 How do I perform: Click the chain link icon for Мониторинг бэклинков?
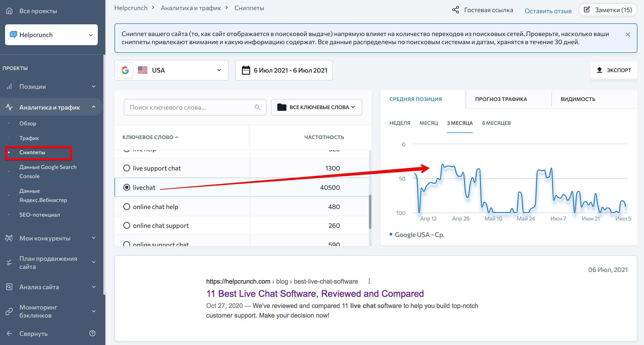coord(9,311)
